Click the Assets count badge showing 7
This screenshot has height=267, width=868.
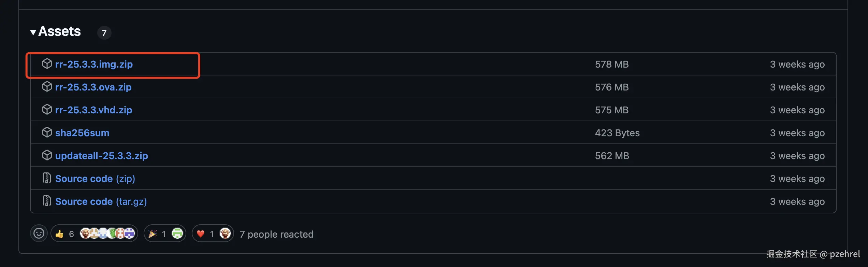click(x=104, y=33)
